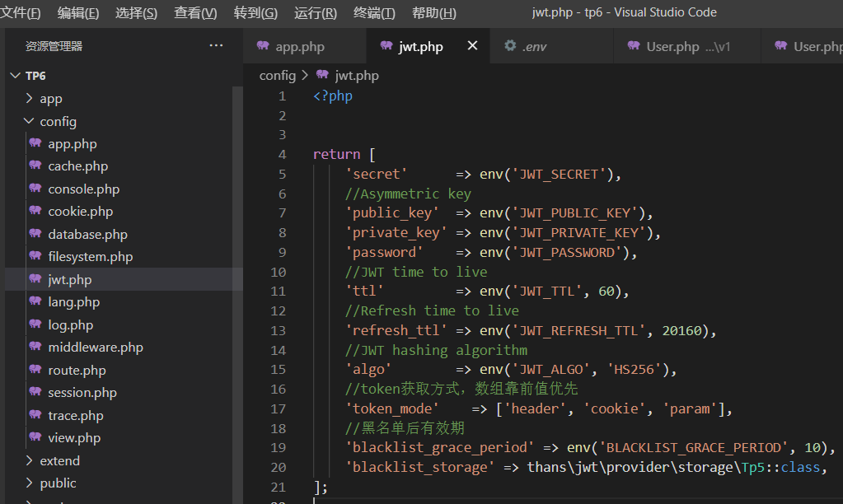This screenshot has width=843, height=504.
Task: Open the 终端(T) terminal menu
Action: coord(374,13)
